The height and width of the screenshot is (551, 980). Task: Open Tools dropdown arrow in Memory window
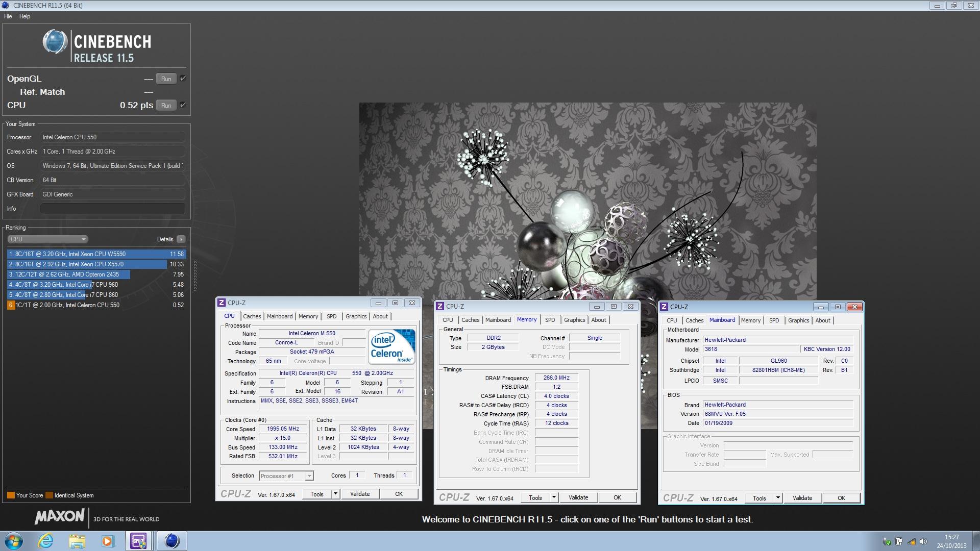554,497
